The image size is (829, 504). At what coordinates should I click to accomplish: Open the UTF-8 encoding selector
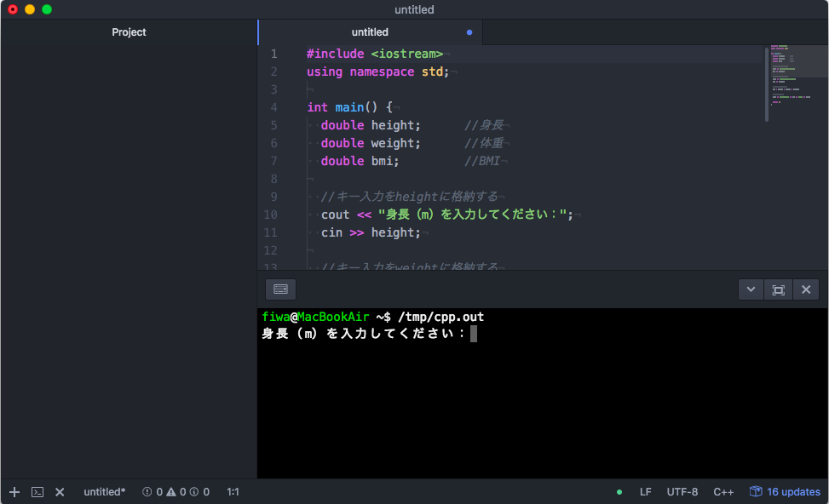682,492
